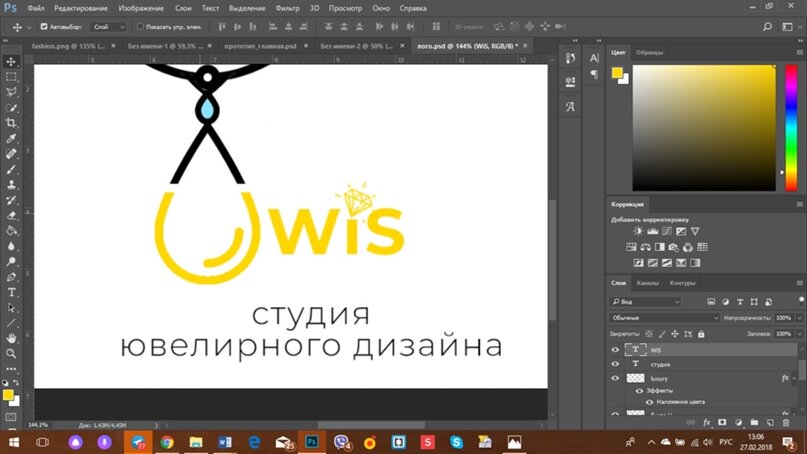This screenshot has width=807, height=454.
Task: Add a layer mask
Action: tap(722, 423)
